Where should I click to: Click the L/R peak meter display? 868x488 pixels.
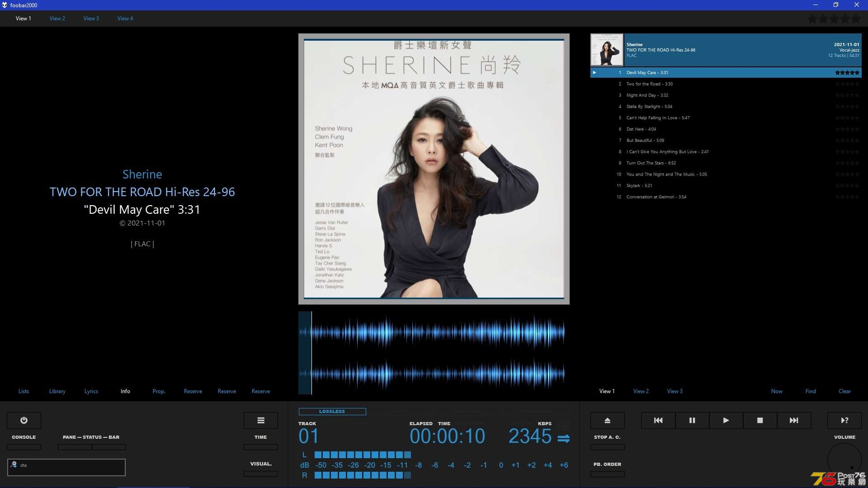point(434,465)
